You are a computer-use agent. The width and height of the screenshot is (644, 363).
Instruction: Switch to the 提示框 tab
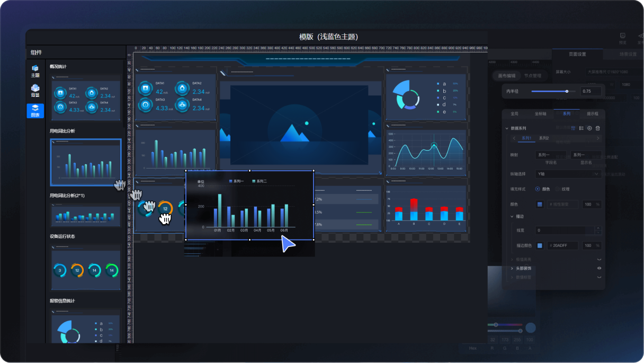592,113
